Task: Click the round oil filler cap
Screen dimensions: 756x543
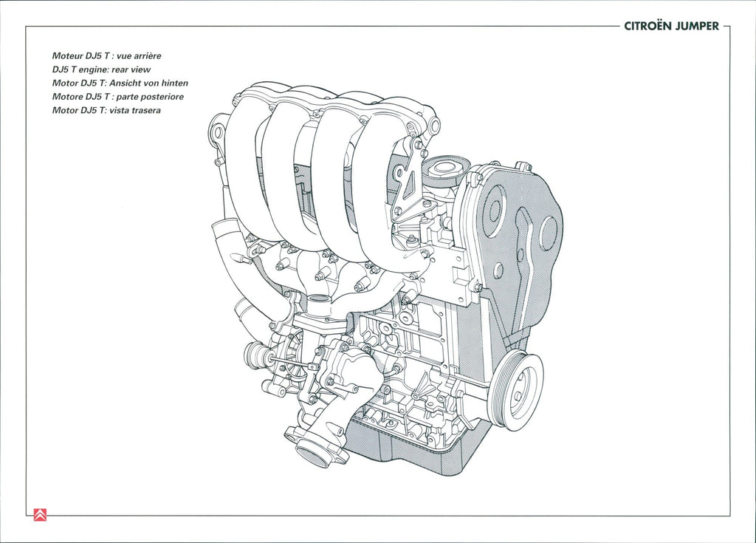Action: 446,168
